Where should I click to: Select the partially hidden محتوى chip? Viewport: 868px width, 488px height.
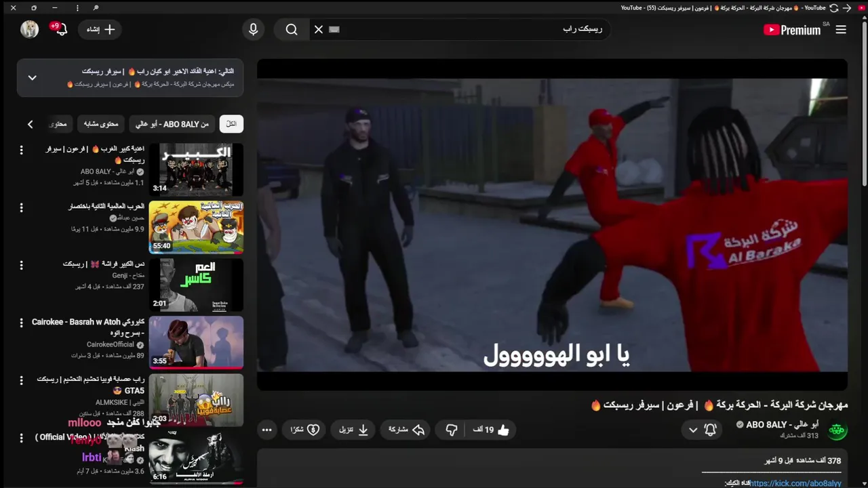[x=58, y=124]
